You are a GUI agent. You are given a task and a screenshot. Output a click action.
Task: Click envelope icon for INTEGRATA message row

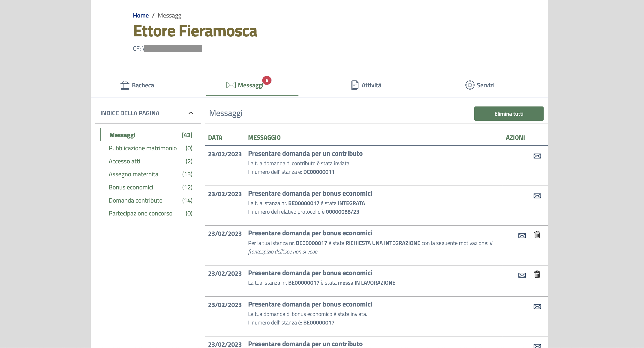pyautogui.click(x=537, y=196)
